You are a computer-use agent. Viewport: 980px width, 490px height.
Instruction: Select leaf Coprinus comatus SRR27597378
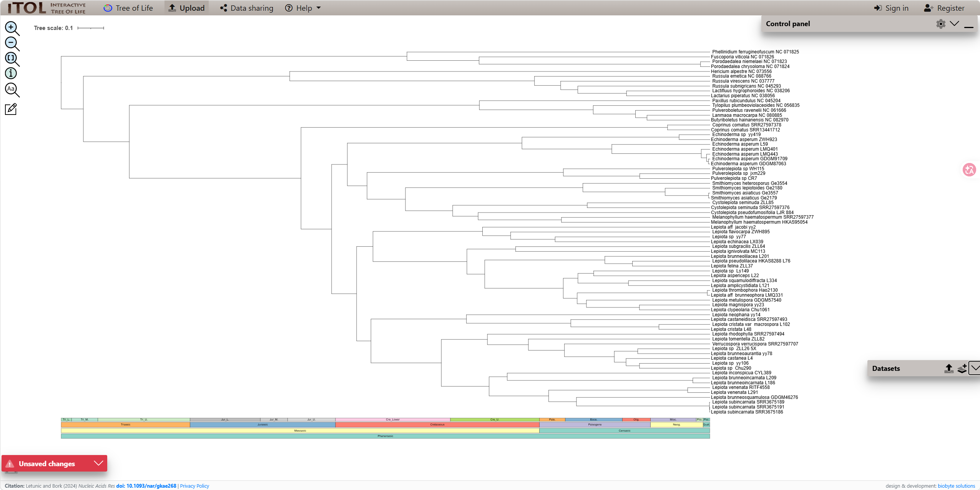(x=746, y=125)
